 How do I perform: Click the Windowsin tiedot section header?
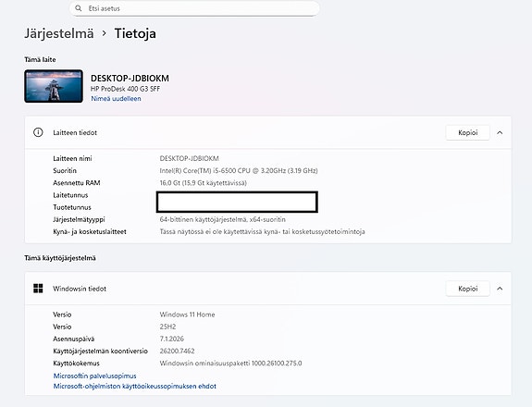pyautogui.click(x=268, y=289)
